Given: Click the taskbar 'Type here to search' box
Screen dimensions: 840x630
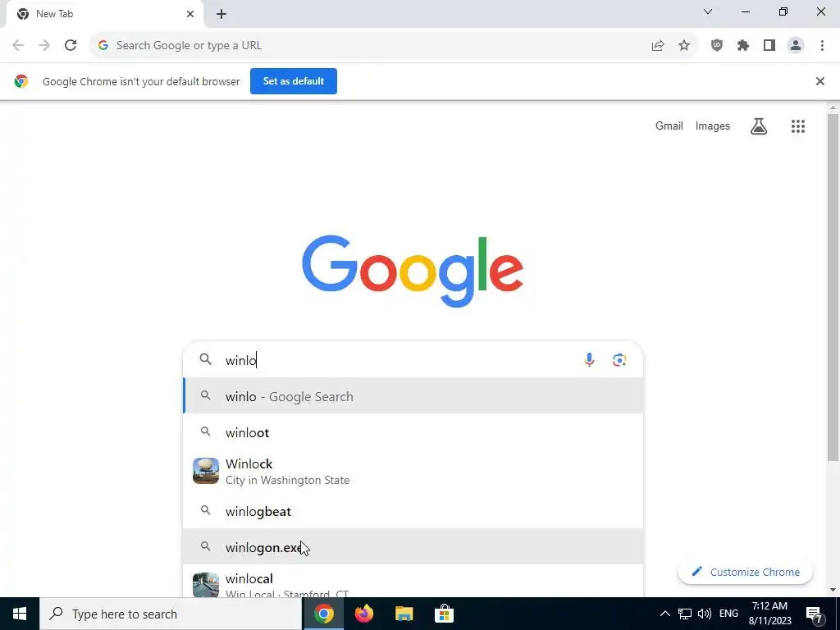Looking at the screenshot, I should [171, 614].
